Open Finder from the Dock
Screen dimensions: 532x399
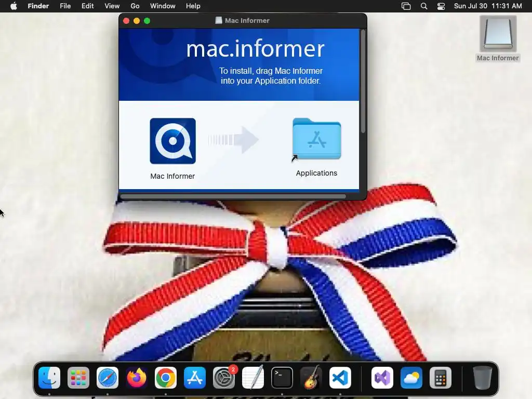click(x=49, y=378)
